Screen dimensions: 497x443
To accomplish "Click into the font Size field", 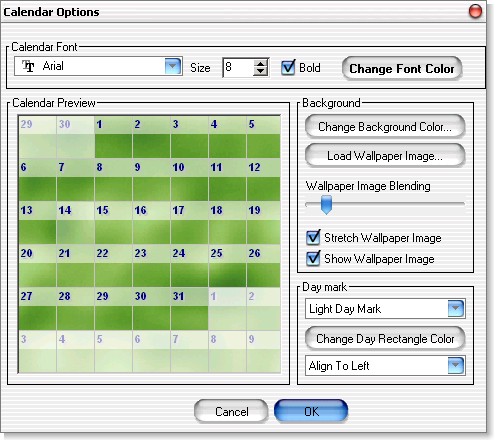I will point(238,67).
